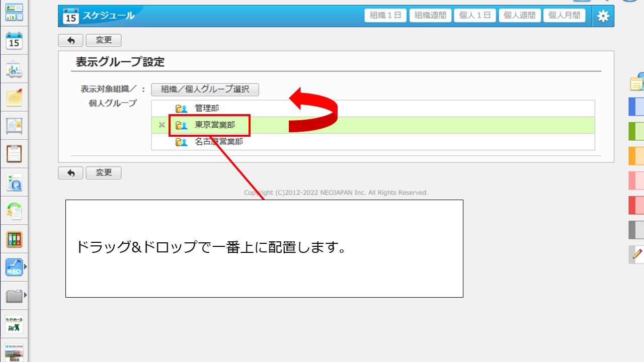The height and width of the screenshot is (362, 644).
Task: Switch to 個人月間 view
Action: (x=565, y=16)
